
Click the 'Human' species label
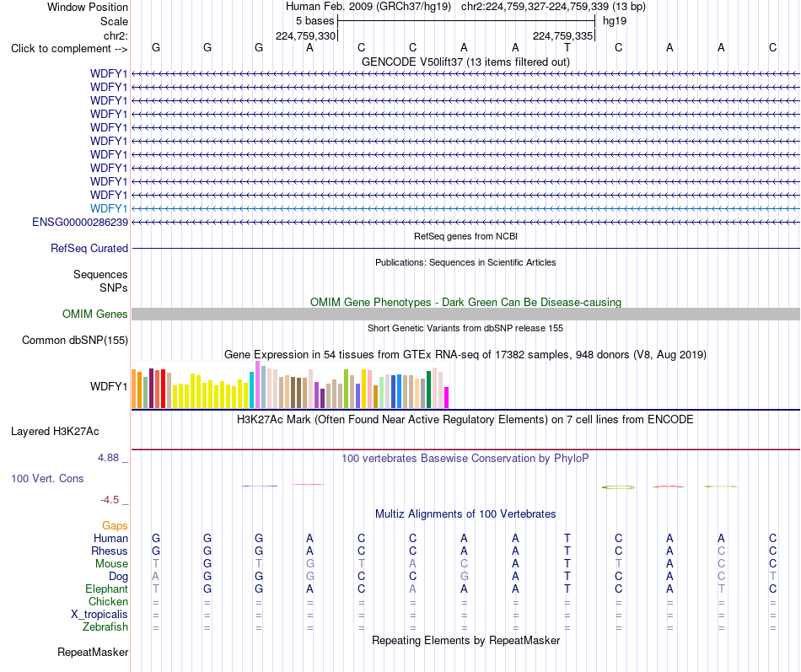(110, 538)
